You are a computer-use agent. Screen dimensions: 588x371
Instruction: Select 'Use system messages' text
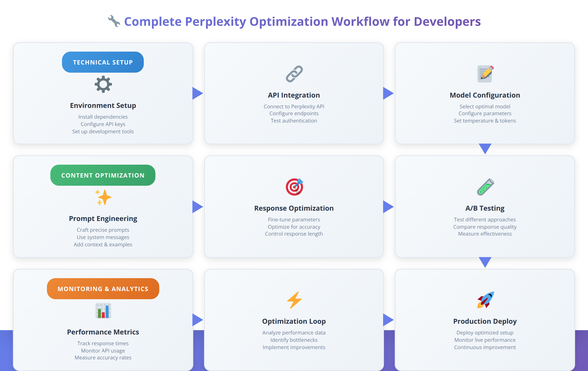click(x=103, y=237)
